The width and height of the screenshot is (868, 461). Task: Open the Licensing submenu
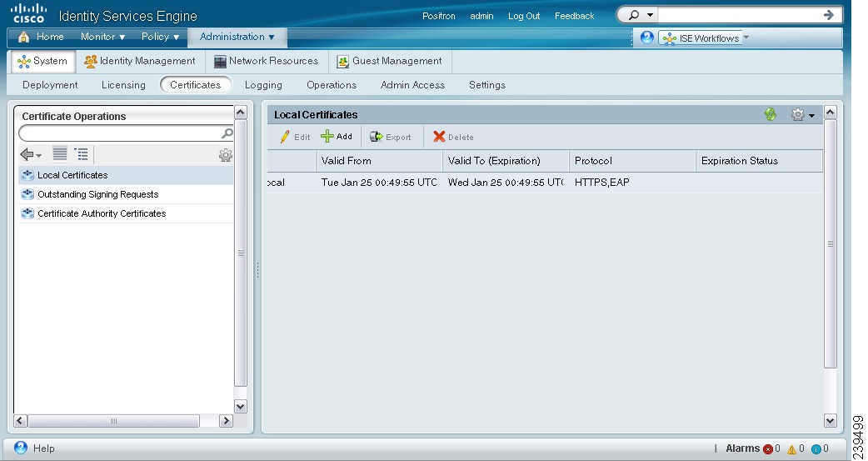pos(123,85)
